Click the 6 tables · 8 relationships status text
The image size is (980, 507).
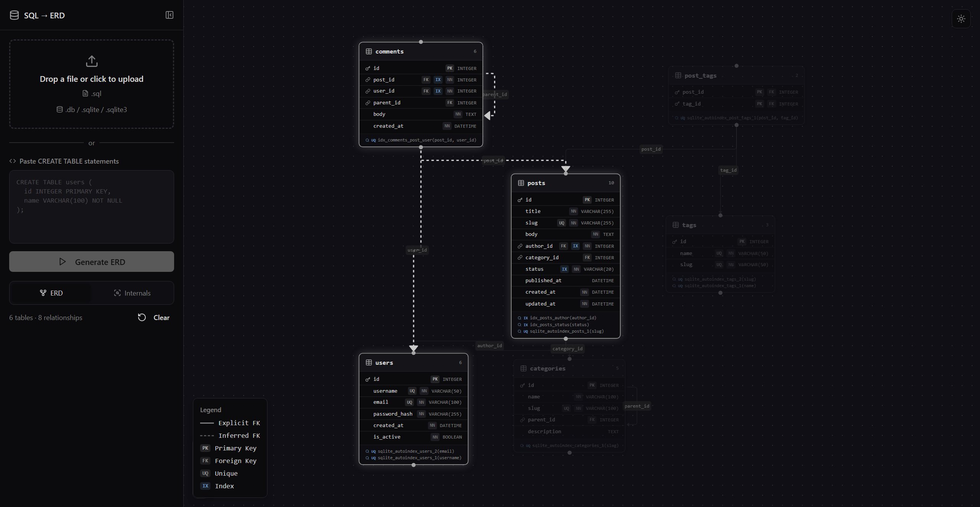(46, 317)
